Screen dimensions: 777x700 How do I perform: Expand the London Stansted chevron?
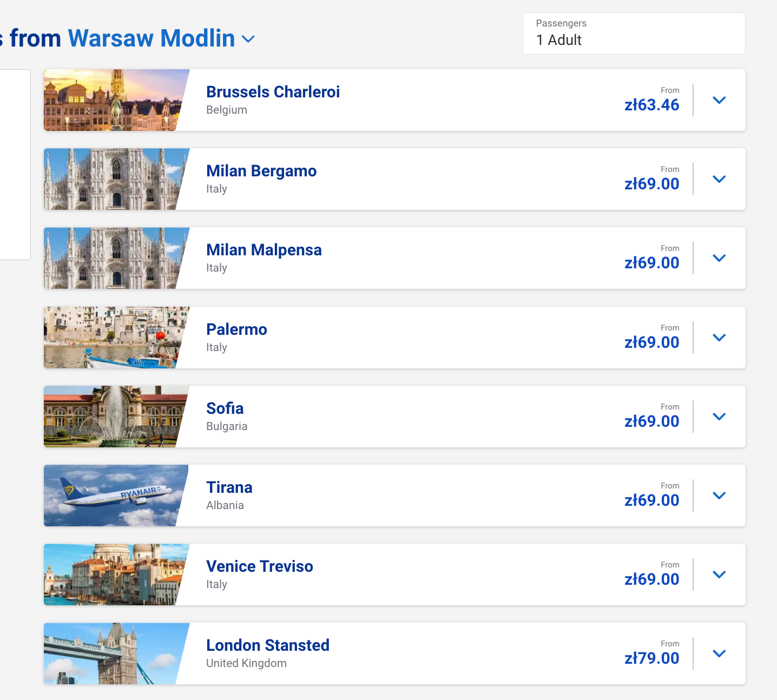(x=719, y=653)
